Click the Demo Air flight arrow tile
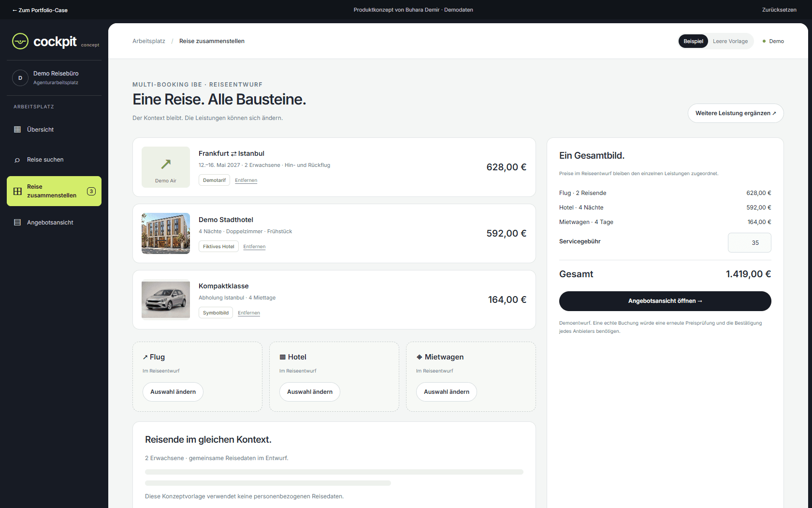Image resolution: width=812 pixels, height=508 pixels. [x=166, y=167]
